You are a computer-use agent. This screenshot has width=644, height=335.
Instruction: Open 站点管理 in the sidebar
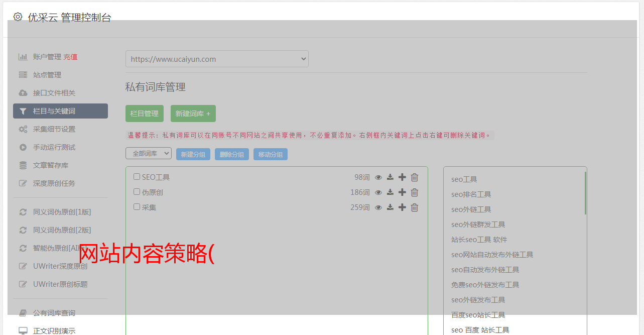(47, 75)
